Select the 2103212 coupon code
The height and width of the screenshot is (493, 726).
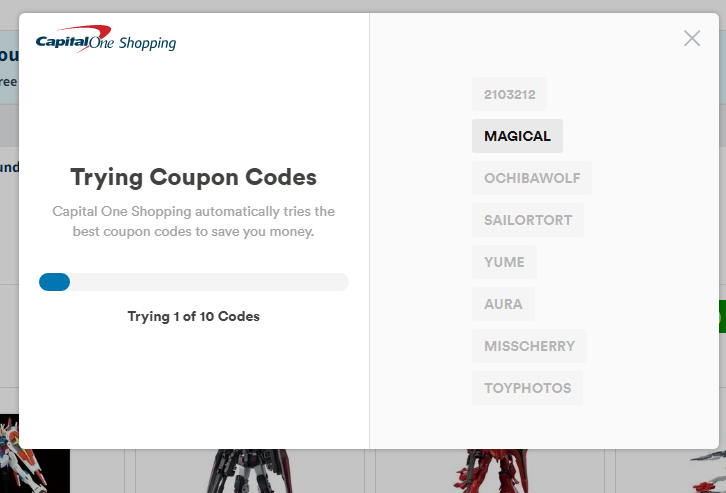(x=509, y=94)
